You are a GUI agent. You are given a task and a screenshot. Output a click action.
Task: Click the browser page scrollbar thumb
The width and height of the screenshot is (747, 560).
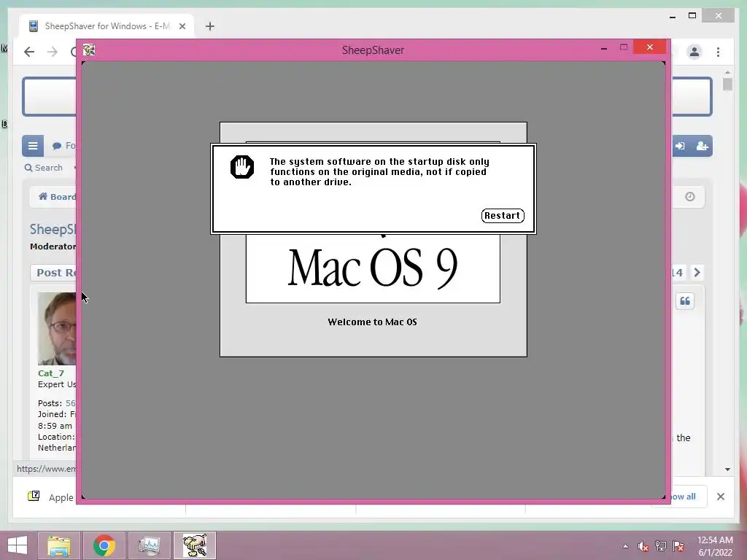click(x=727, y=85)
